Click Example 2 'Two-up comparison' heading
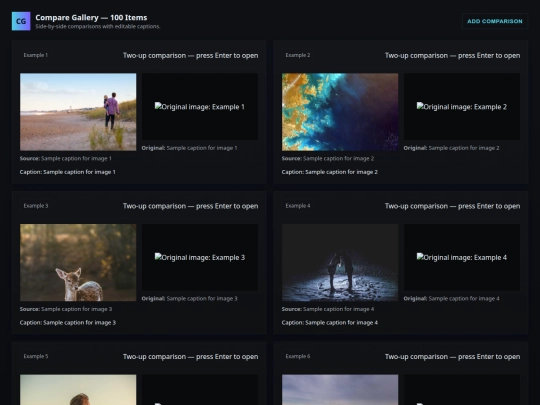Image resolution: width=540 pixels, height=405 pixels. coord(453,55)
